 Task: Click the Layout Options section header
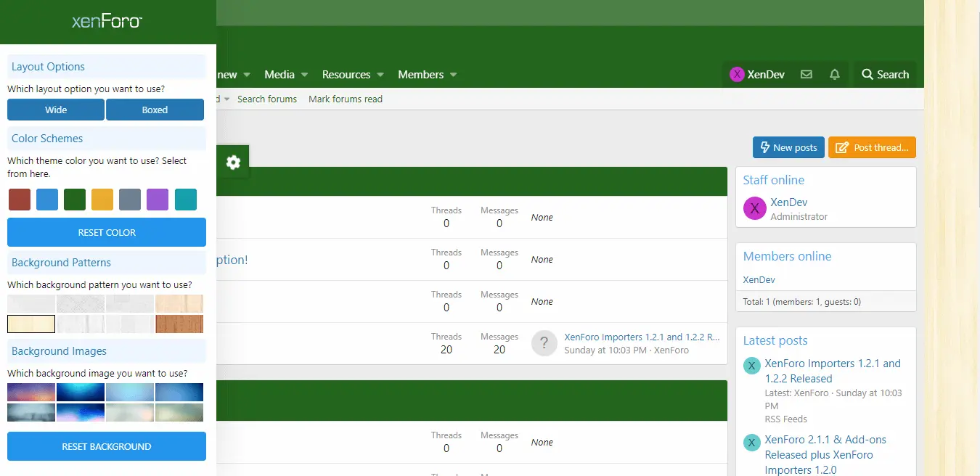click(107, 66)
